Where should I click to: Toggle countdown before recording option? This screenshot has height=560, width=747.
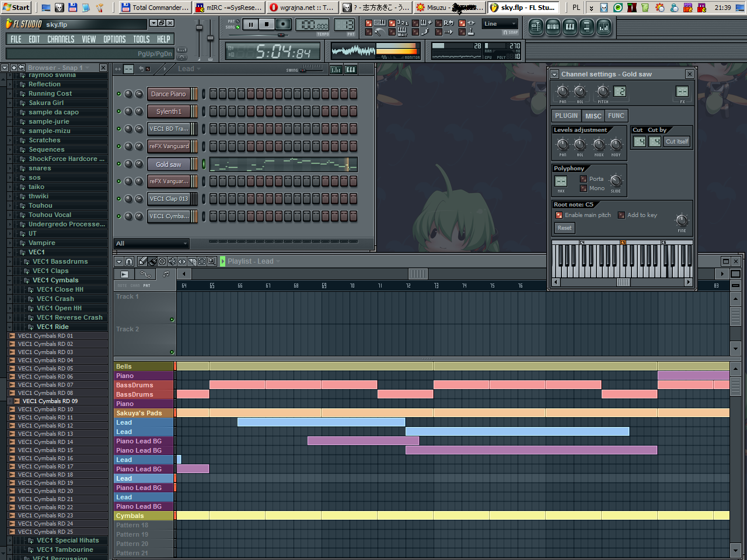(x=392, y=23)
